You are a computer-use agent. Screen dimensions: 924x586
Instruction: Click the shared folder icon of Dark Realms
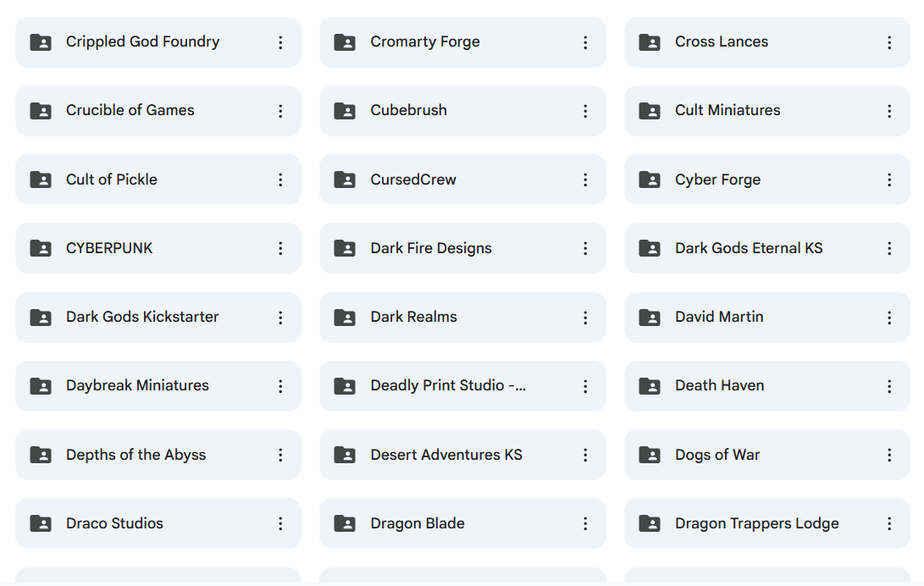point(345,318)
